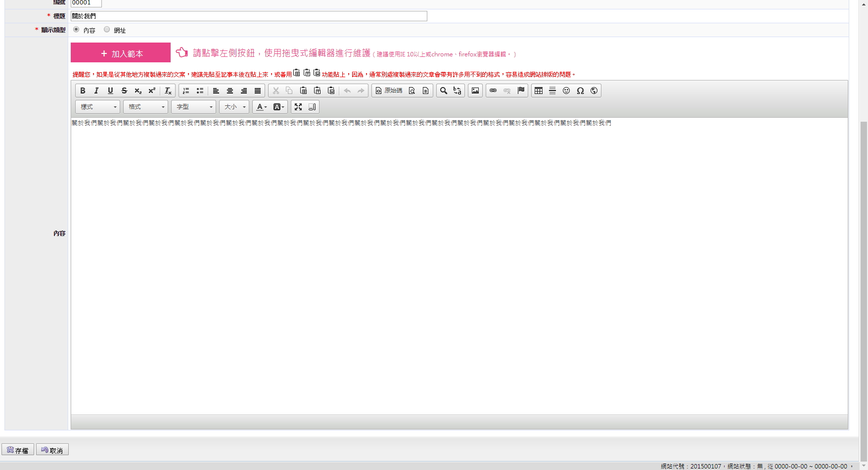Open the text color picker

click(x=261, y=107)
